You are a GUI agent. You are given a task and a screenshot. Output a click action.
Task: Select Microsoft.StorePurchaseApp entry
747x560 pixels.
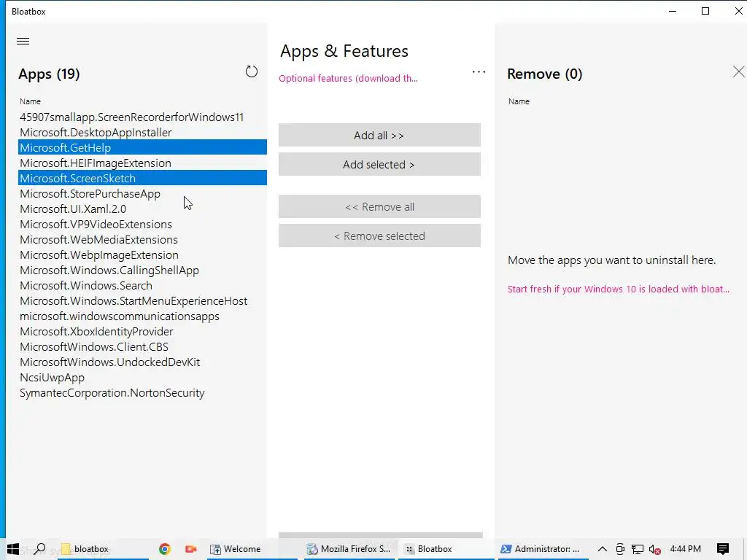(142, 194)
